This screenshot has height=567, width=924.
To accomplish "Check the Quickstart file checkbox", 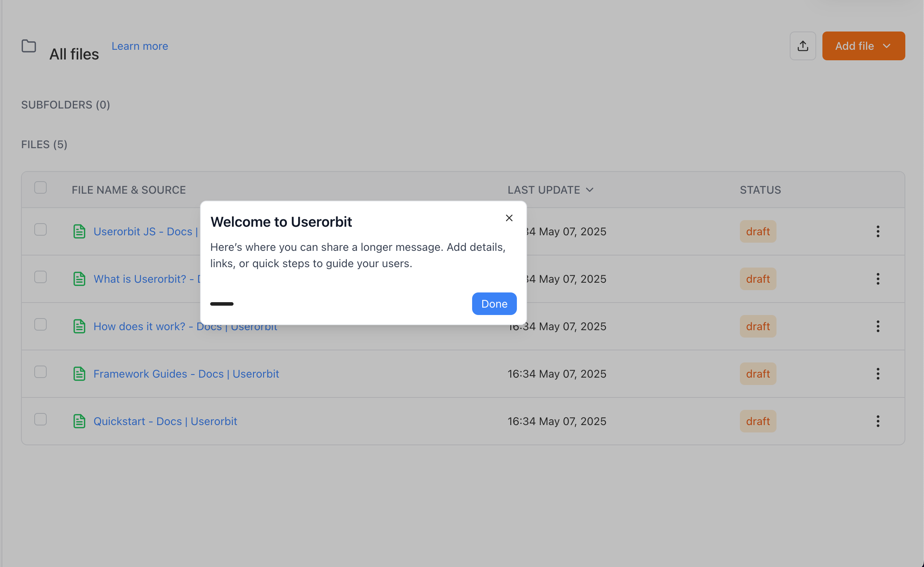I will click(x=40, y=420).
